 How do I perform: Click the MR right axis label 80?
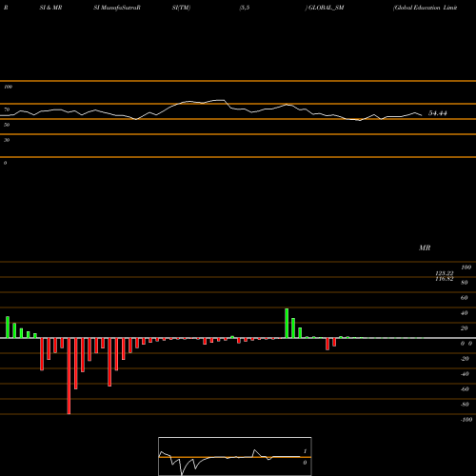[465, 283]
